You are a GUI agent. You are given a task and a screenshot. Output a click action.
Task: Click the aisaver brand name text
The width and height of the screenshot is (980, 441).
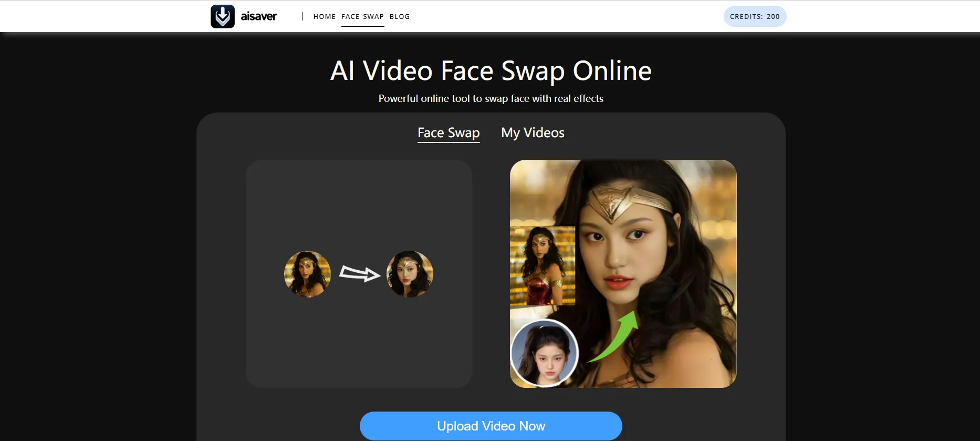258,16
